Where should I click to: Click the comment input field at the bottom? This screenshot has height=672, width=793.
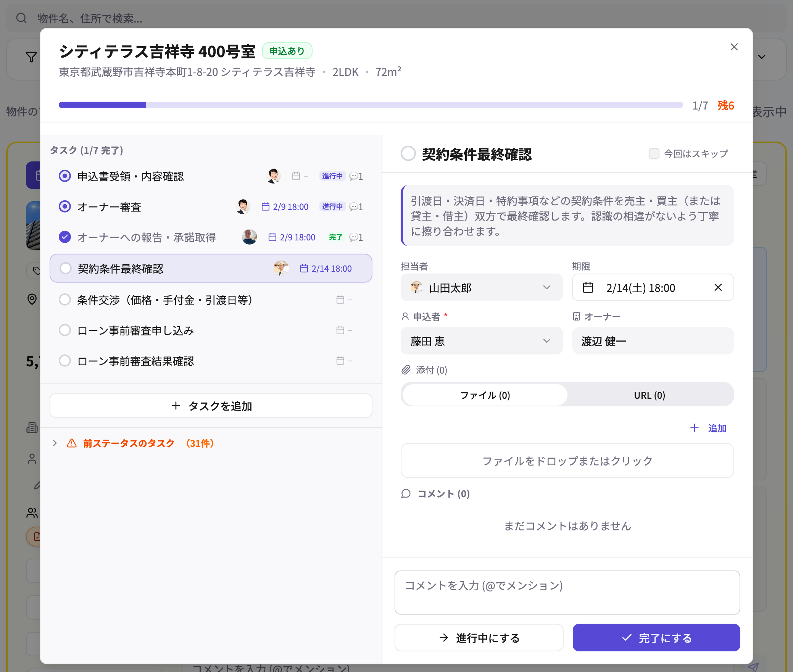[x=567, y=592]
